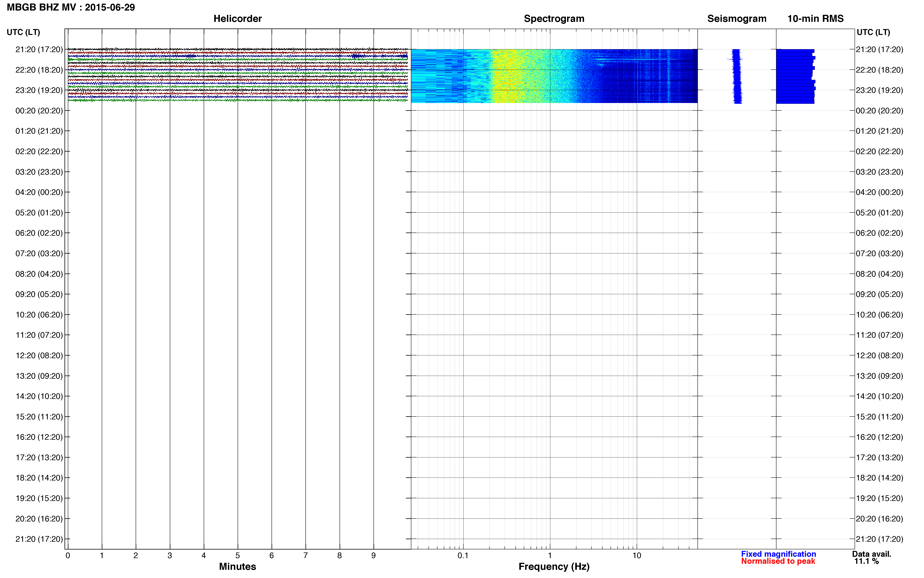Click left-axis time label 06:20 (02:20)

[39, 233]
